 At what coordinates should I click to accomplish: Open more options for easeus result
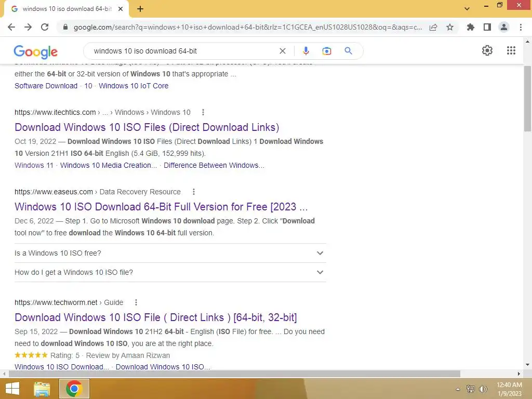pos(194,192)
